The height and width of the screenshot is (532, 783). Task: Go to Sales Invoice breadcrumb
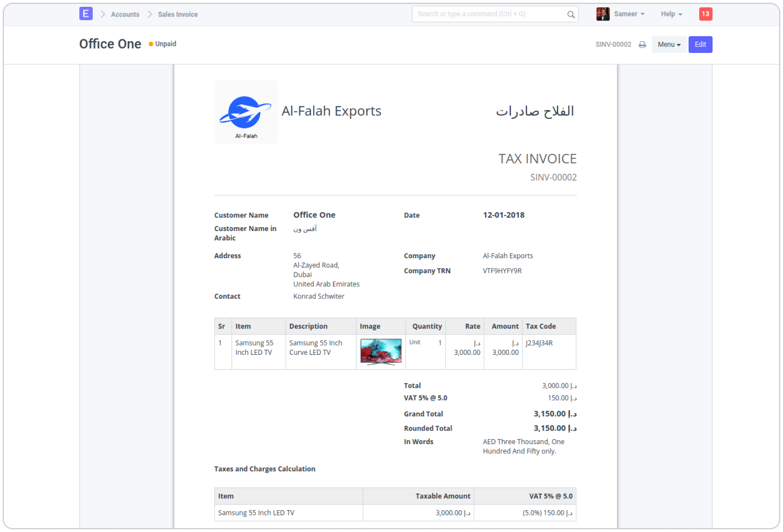[x=178, y=15]
